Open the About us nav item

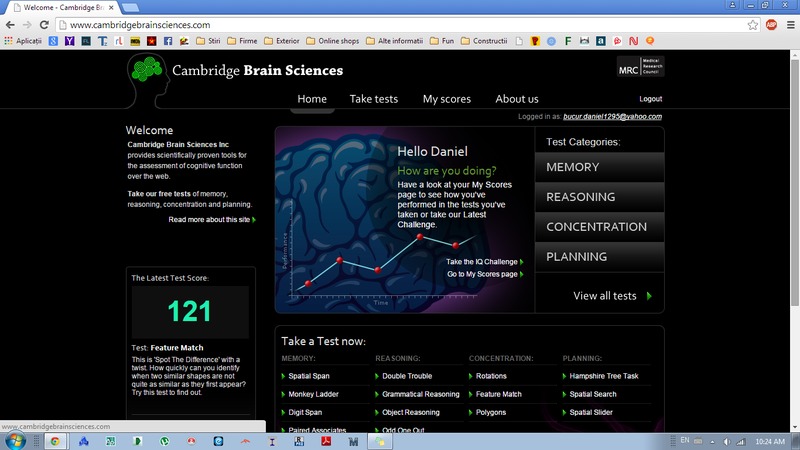pos(517,99)
